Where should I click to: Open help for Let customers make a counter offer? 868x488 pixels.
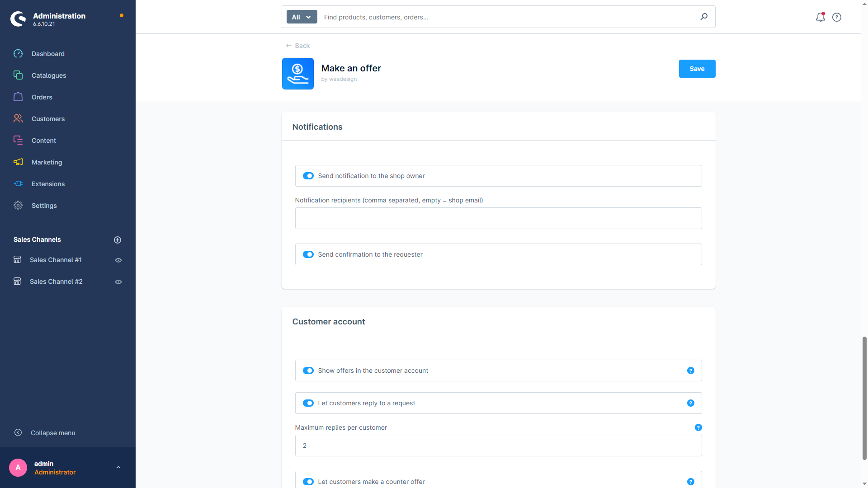point(691,482)
